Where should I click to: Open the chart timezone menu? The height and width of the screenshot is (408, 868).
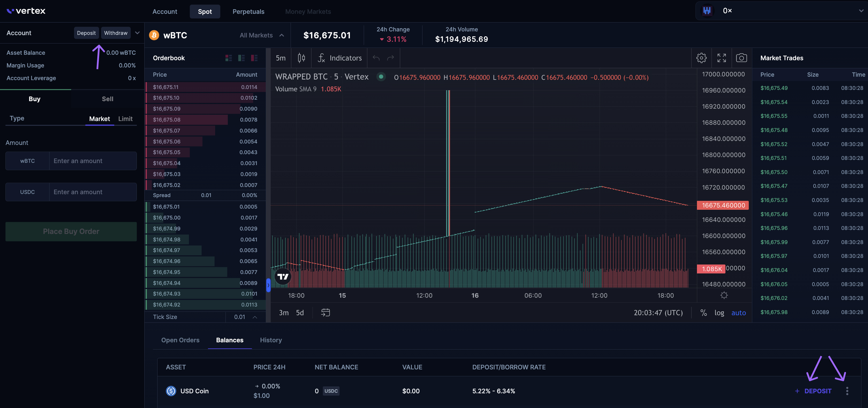click(x=658, y=313)
